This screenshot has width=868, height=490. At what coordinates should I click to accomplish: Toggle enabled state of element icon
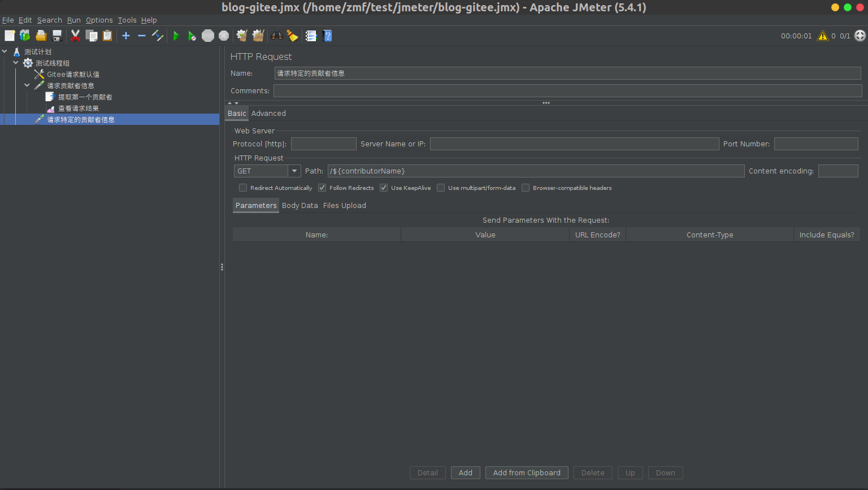point(158,36)
